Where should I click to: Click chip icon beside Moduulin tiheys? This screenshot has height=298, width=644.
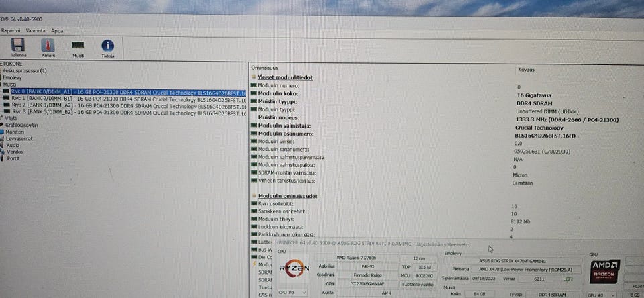[254, 219]
